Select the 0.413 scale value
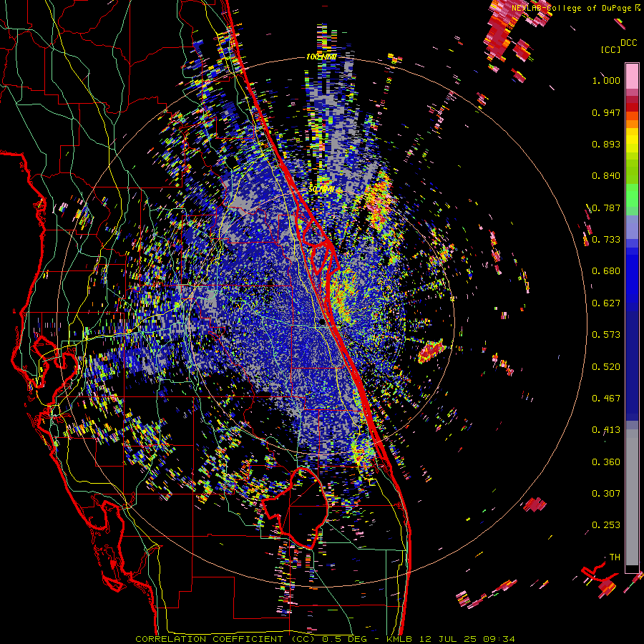Viewport: 644px width, 644px height. point(606,430)
